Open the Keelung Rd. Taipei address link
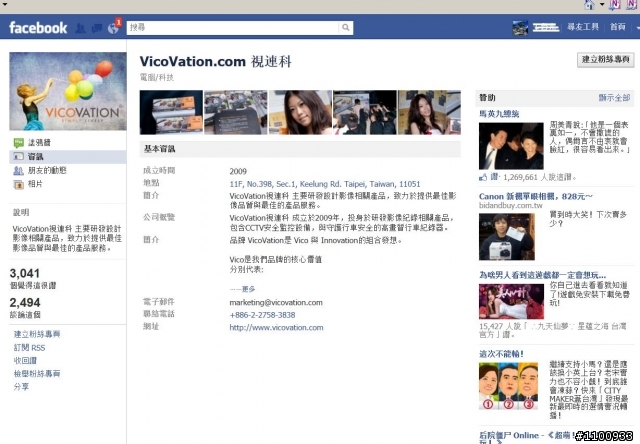The height and width of the screenshot is (444, 640). tap(324, 184)
